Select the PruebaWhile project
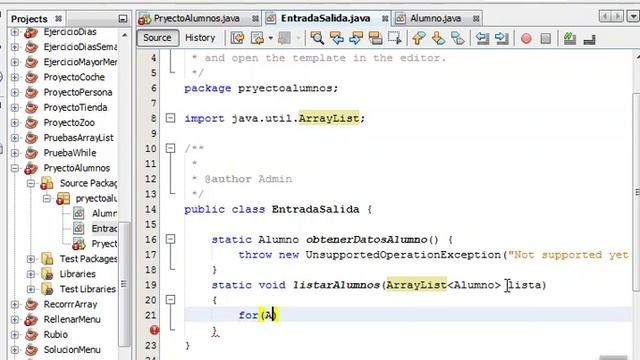 tap(70, 153)
